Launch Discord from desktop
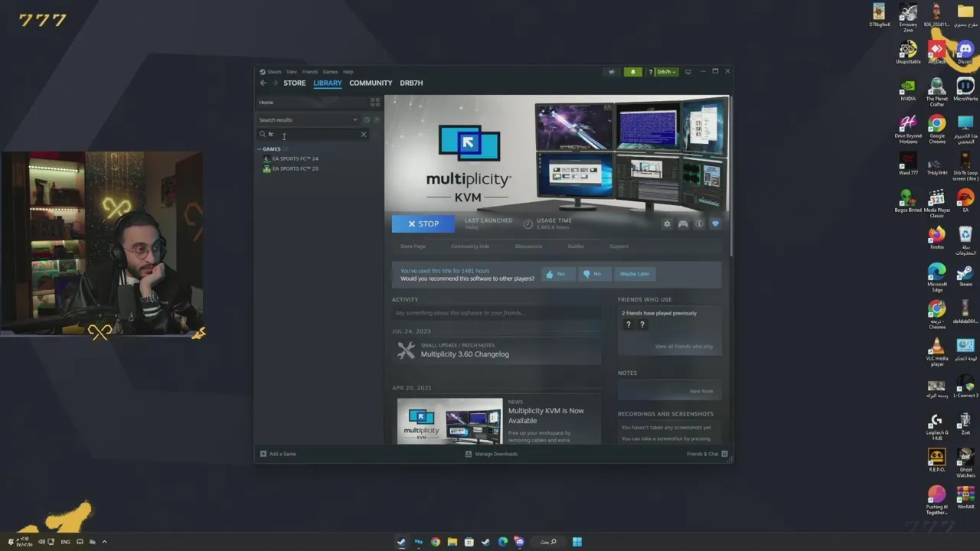Image resolution: width=980 pixels, height=551 pixels. click(965, 52)
